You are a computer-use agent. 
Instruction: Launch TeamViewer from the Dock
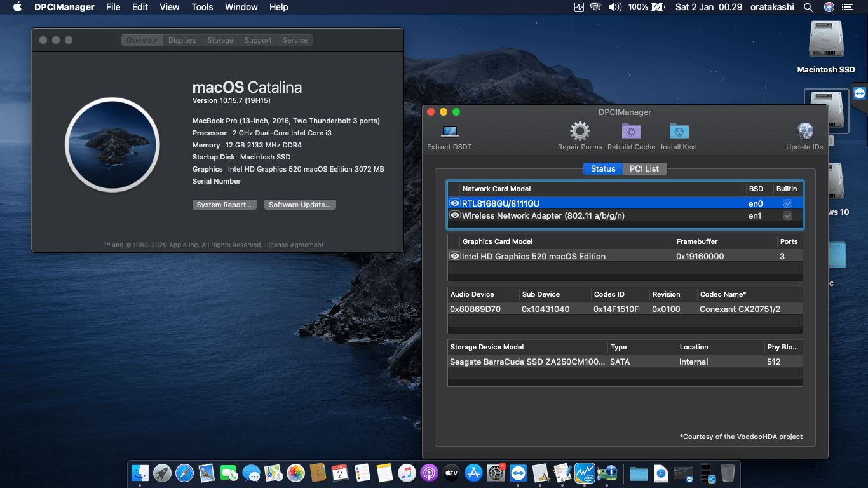(x=518, y=473)
